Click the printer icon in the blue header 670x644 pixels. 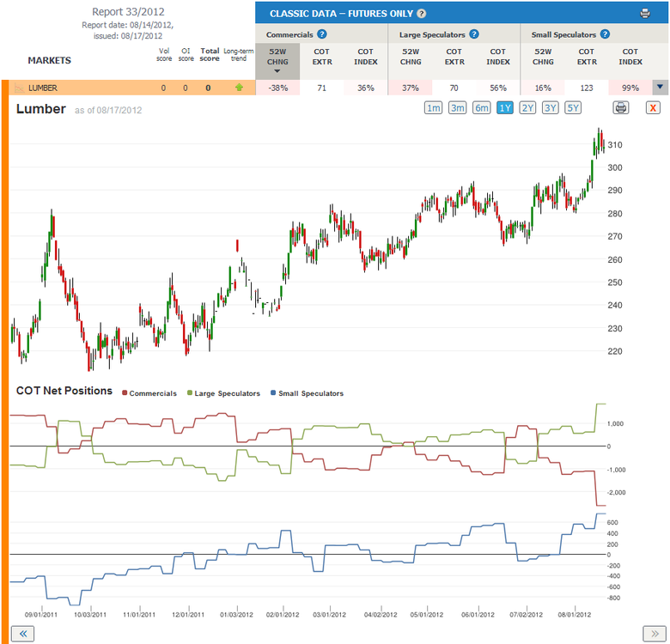645,13
